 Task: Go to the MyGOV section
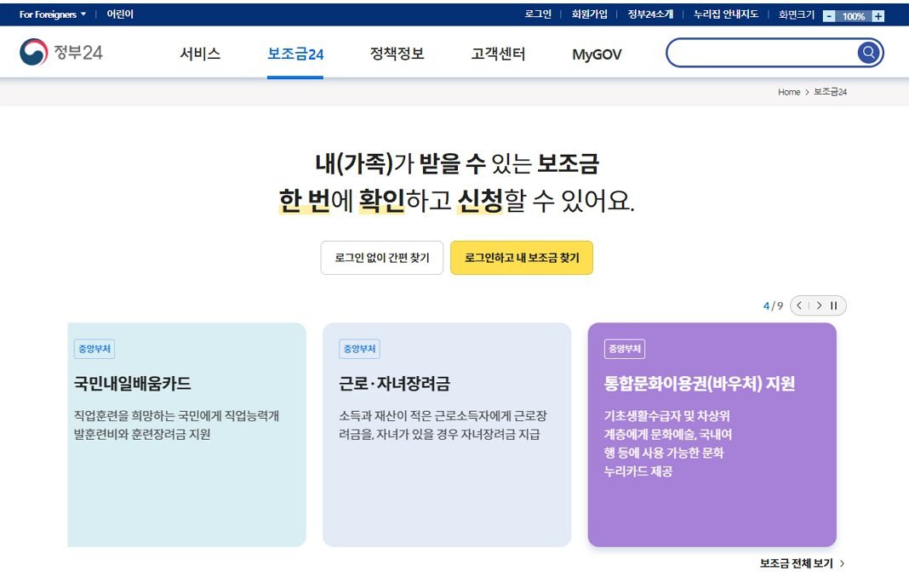click(596, 53)
